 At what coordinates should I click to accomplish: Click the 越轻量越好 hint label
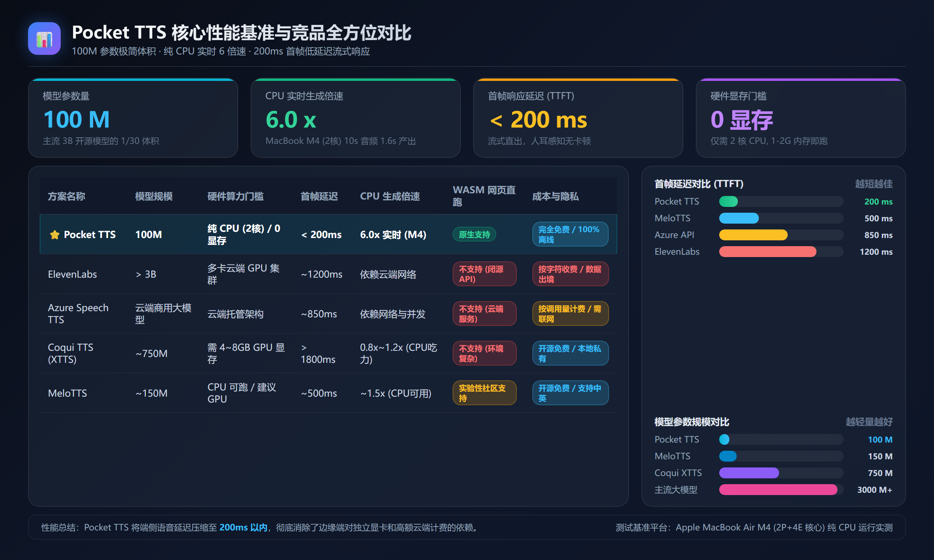869,422
